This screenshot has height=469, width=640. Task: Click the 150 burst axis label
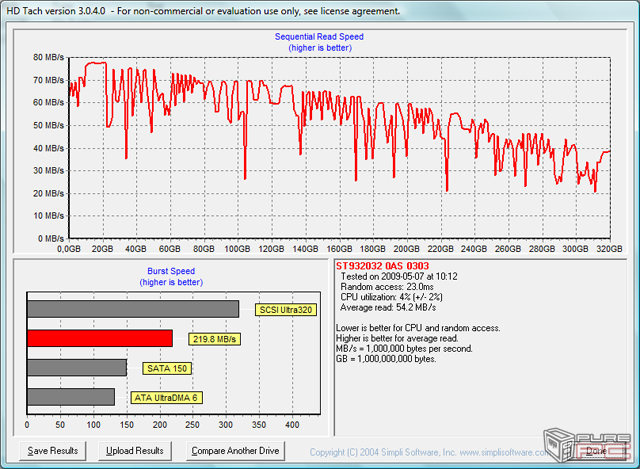coord(127,425)
